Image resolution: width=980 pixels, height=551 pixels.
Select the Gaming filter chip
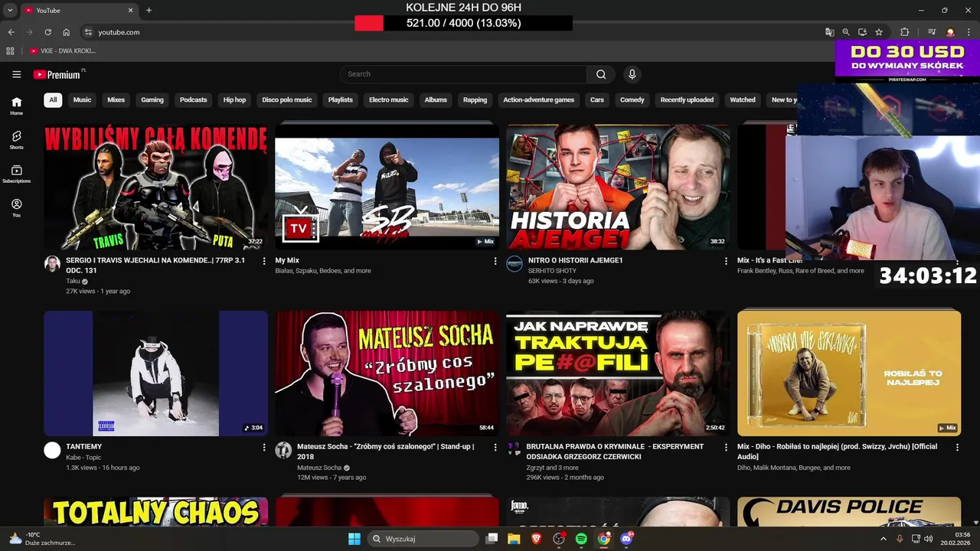[152, 99]
